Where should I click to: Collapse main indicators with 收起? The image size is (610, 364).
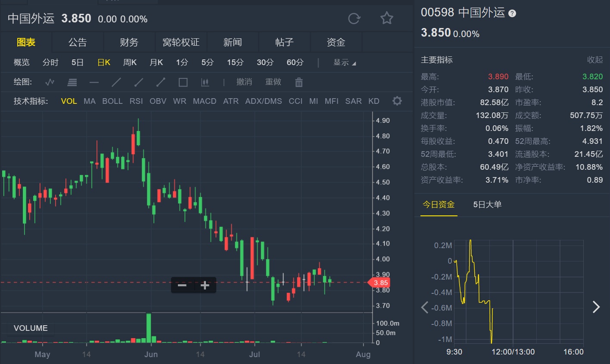(594, 60)
